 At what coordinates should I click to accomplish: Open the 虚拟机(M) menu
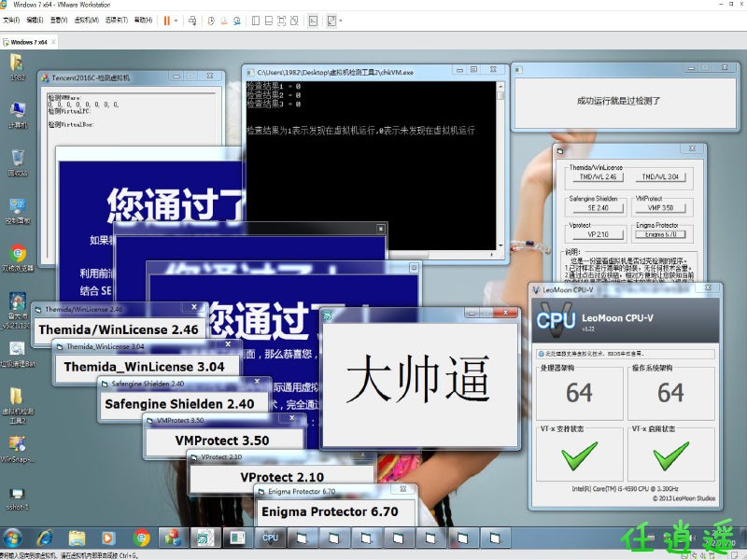coord(86,20)
